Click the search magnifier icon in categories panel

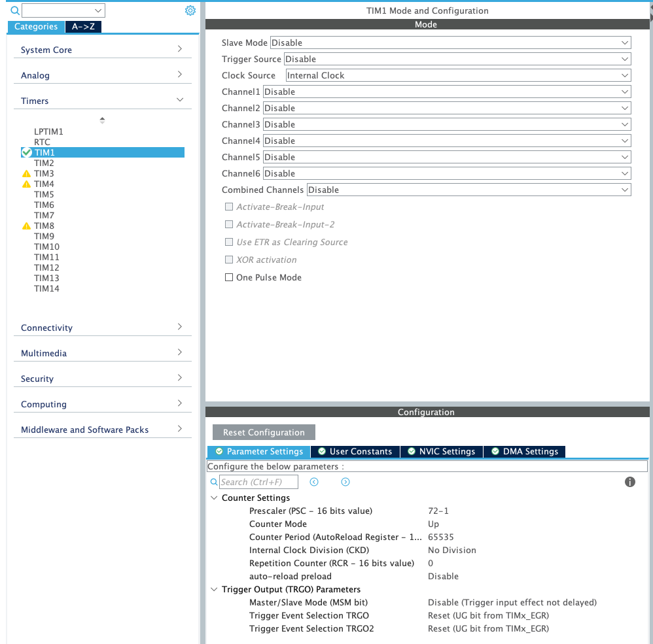(x=15, y=10)
